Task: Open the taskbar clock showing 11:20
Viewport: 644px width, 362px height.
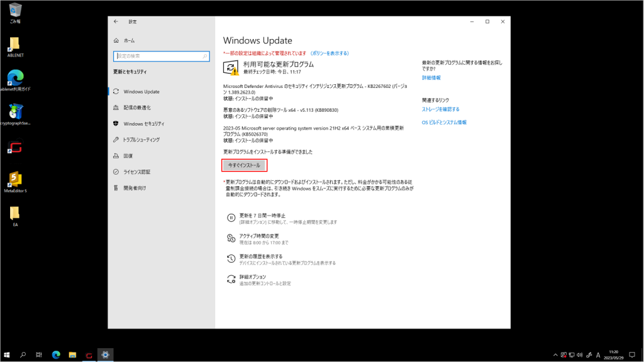Action: tap(614, 355)
